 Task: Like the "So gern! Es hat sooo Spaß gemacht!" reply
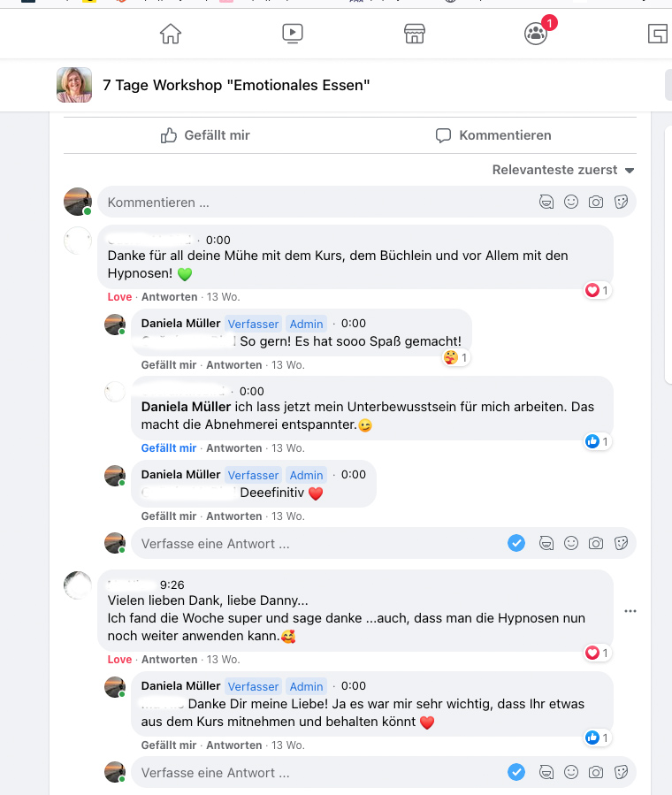point(169,365)
